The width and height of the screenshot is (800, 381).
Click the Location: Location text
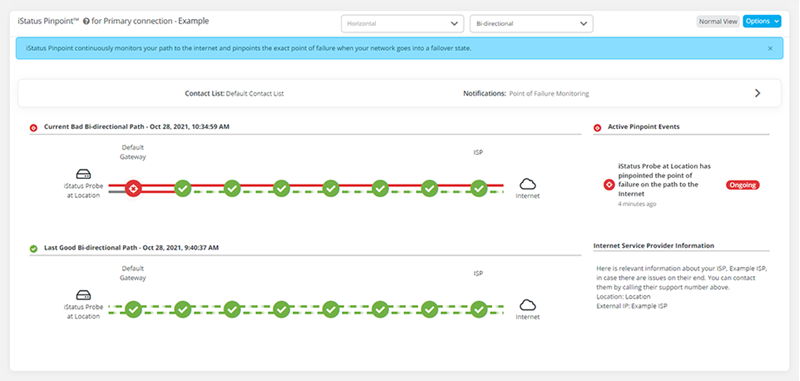click(x=623, y=296)
